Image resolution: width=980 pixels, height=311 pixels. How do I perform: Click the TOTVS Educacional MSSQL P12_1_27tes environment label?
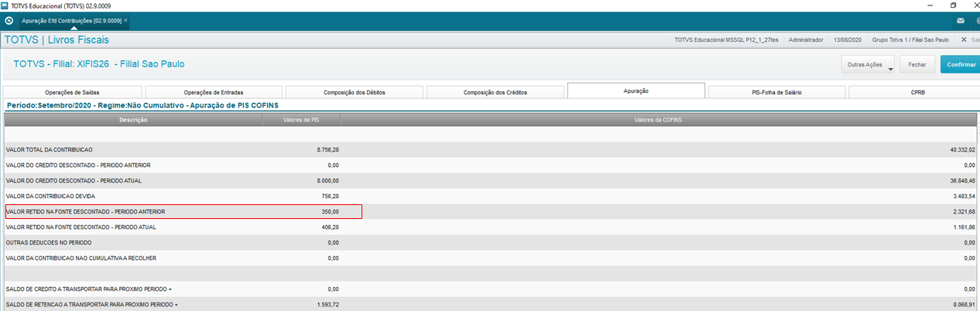pos(726,39)
